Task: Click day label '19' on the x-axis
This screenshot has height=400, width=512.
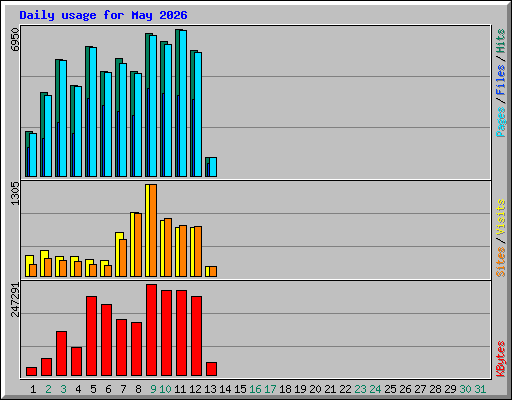Action: pyautogui.click(x=300, y=389)
